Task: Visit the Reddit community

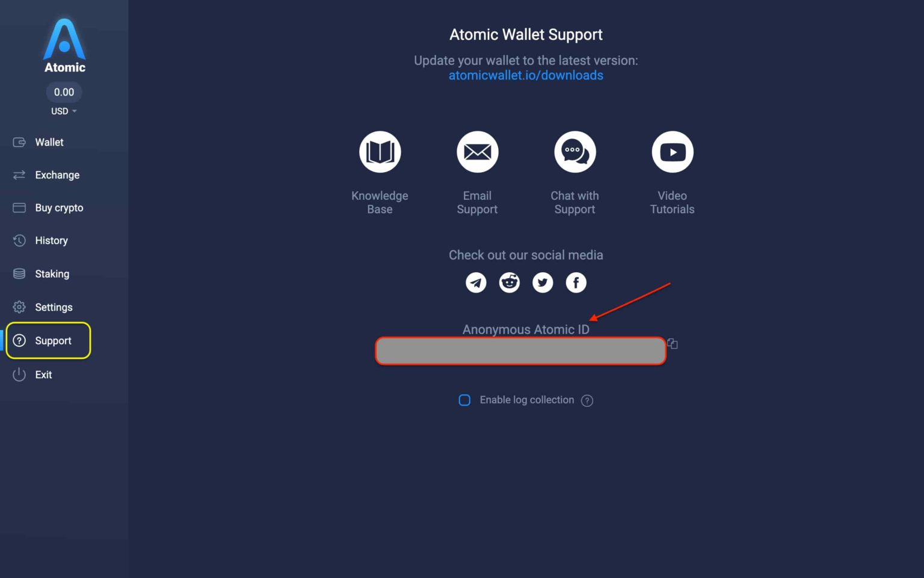Action: (509, 282)
